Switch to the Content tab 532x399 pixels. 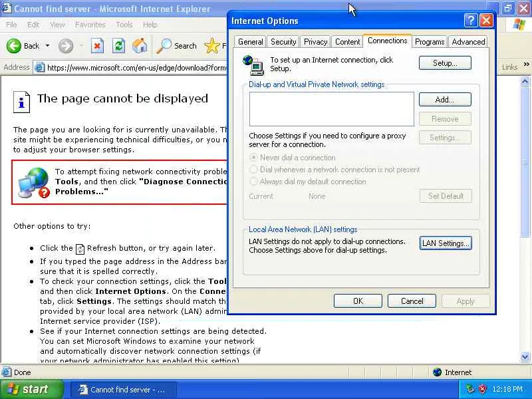coord(347,42)
